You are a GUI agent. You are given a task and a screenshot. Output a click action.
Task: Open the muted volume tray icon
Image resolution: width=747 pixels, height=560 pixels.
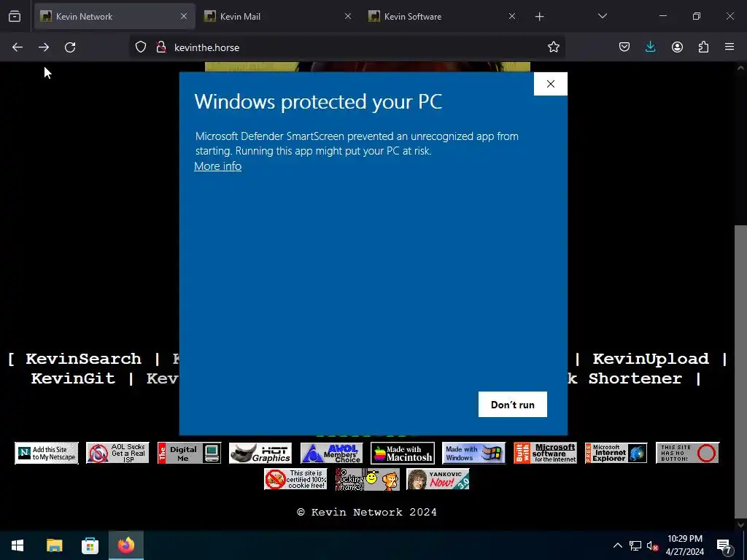[x=652, y=545]
